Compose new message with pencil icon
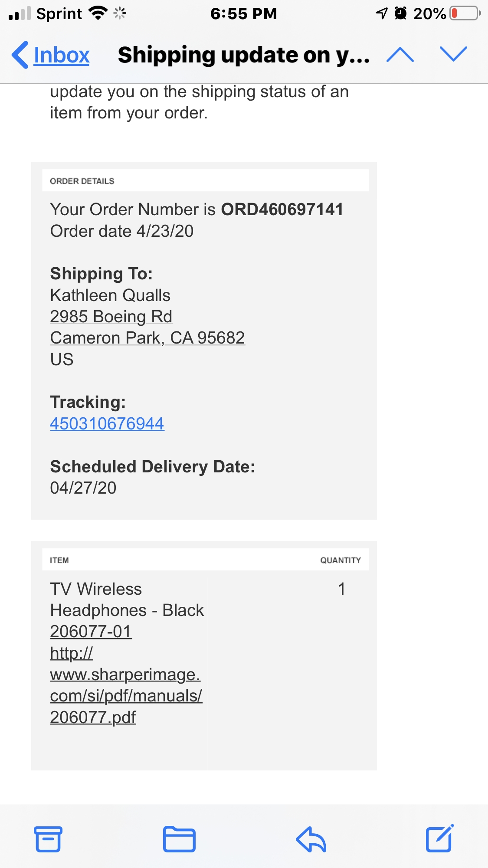488x868 pixels. coord(440,838)
